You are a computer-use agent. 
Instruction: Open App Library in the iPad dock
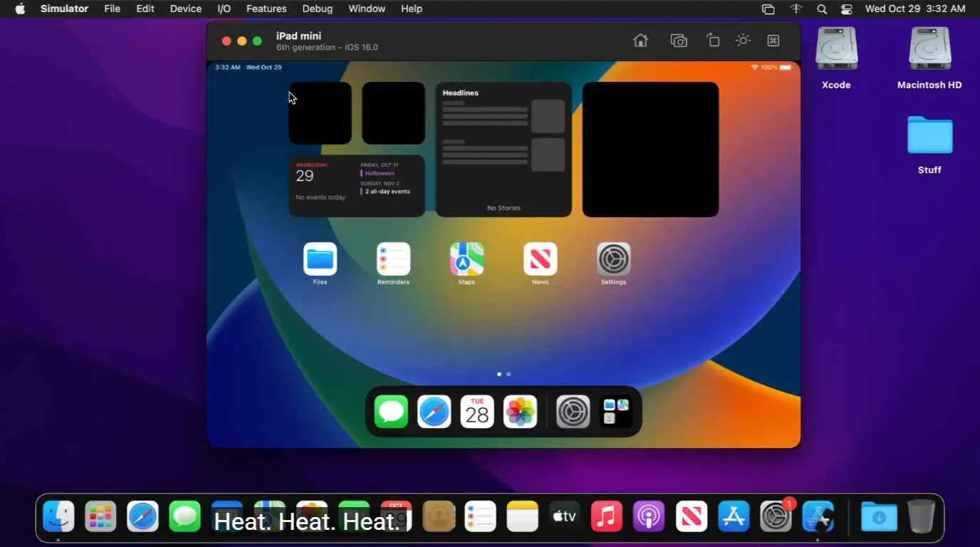pyautogui.click(x=615, y=412)
